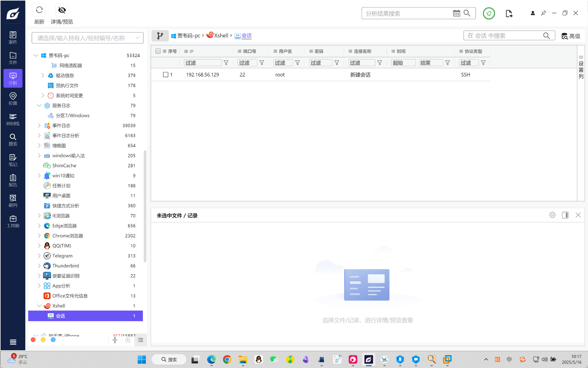
Task: Click the branch tree icon beside breadcrumb
Action: [x=160, y=36]
